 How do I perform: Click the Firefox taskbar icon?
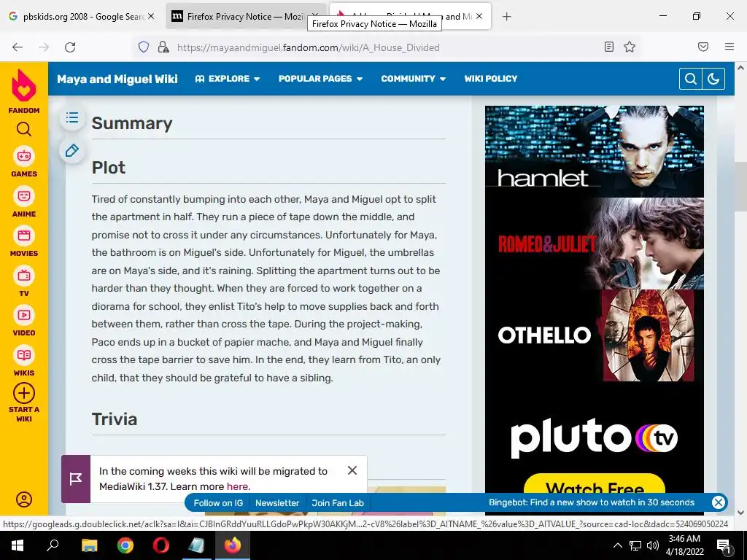click(233, 545)
